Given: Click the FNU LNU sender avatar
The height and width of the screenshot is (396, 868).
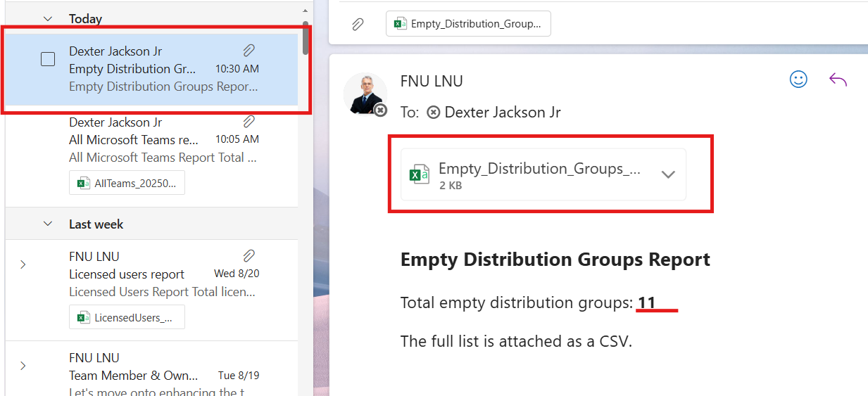Looking at the screenshot, I should coord(365,94).
